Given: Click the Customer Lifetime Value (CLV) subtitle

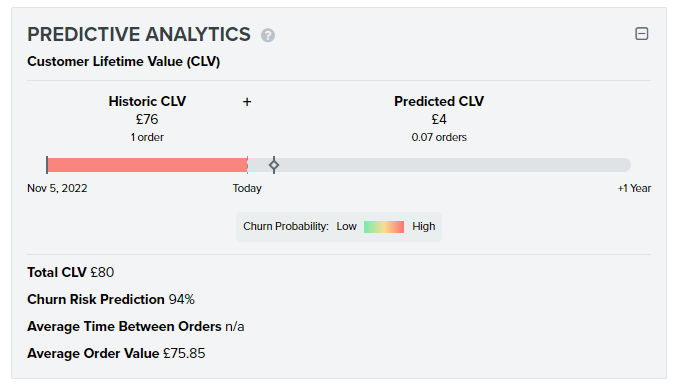Looking at the screenshot, I should pyautogui.click(x=124, y=62).
